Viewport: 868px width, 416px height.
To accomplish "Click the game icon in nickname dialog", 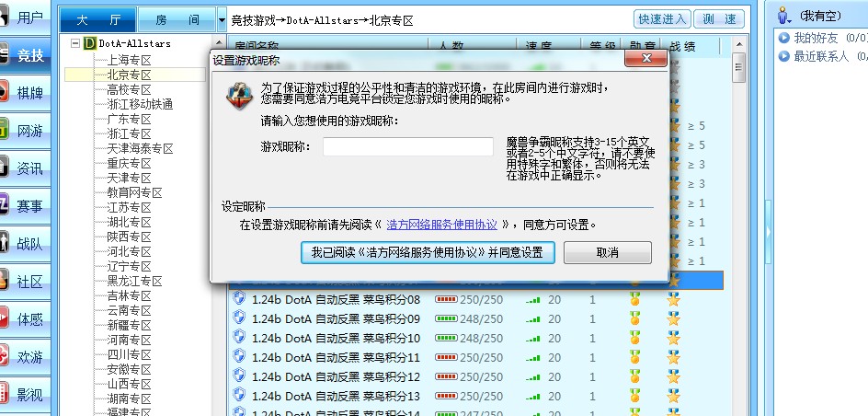I will (x=240, y=96).
